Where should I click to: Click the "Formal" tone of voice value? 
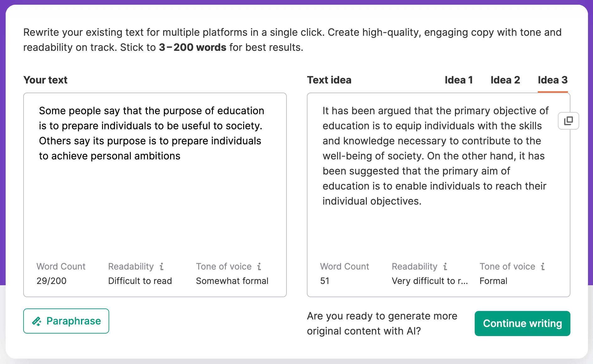(x=493, y=281)
